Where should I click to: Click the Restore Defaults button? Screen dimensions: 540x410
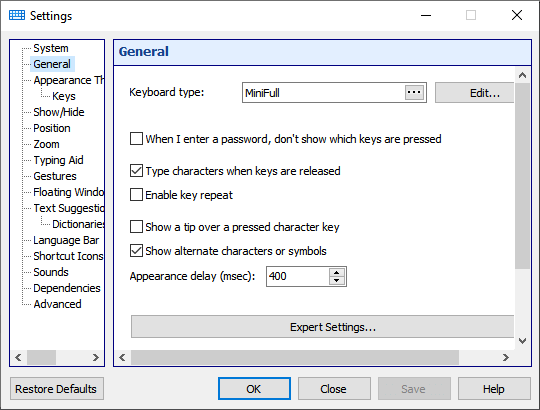57,389
